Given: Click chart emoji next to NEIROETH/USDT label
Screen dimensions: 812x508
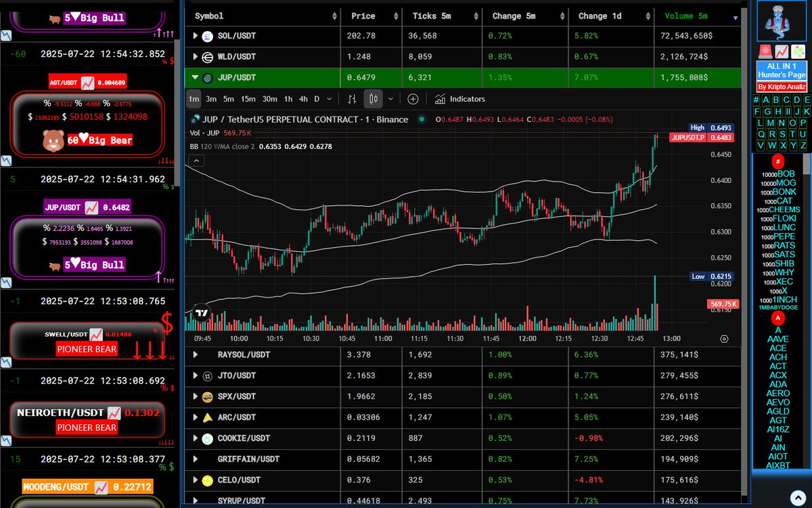Looking at the screenshot, I should [x=114, y=412].
